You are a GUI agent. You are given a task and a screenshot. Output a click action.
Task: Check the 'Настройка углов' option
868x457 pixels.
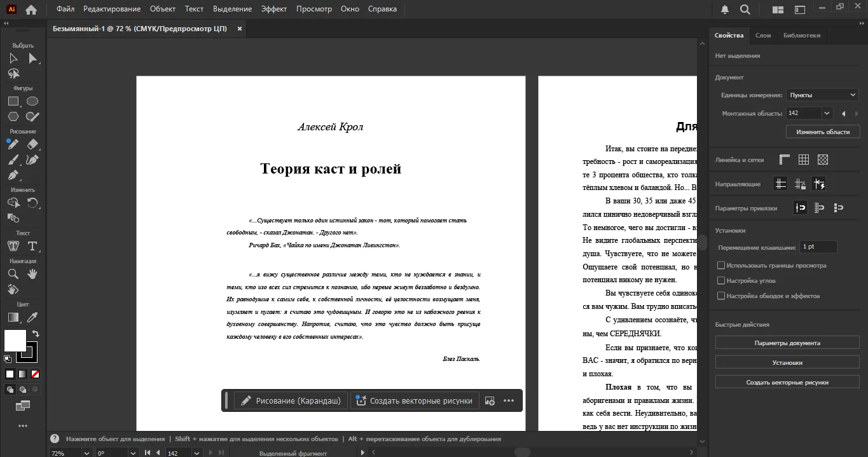tap(721, 280)
